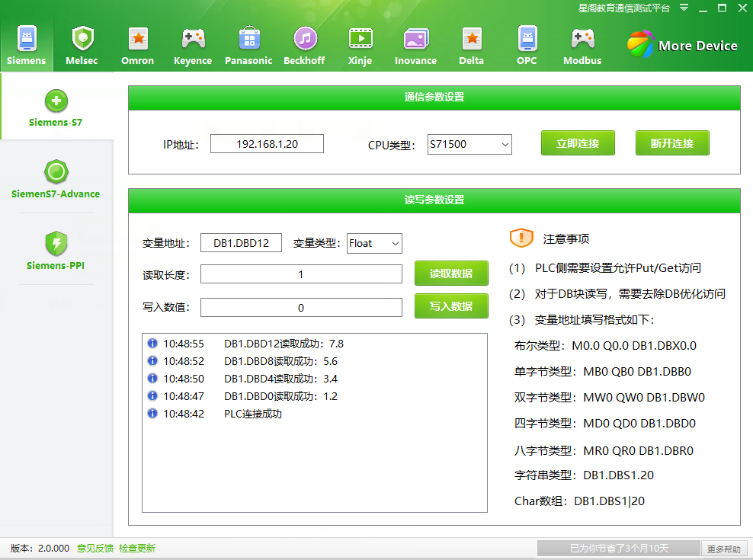Click the 读取数据 read button
Viewport: 753px width, 560px height.
451,274
